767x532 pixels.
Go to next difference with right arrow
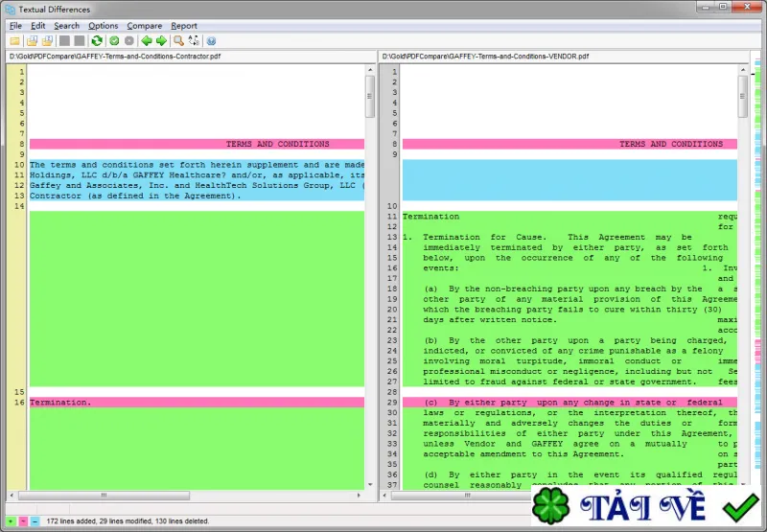(161, 41)
